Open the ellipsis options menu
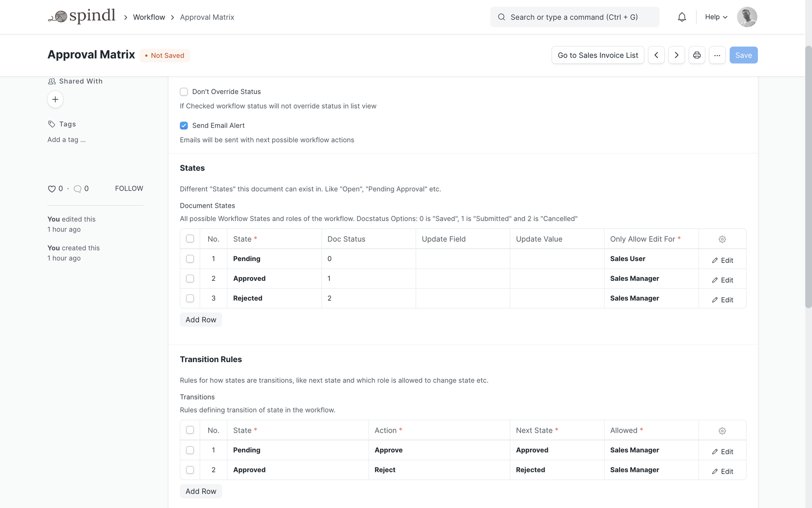 (x=717, y=55)
